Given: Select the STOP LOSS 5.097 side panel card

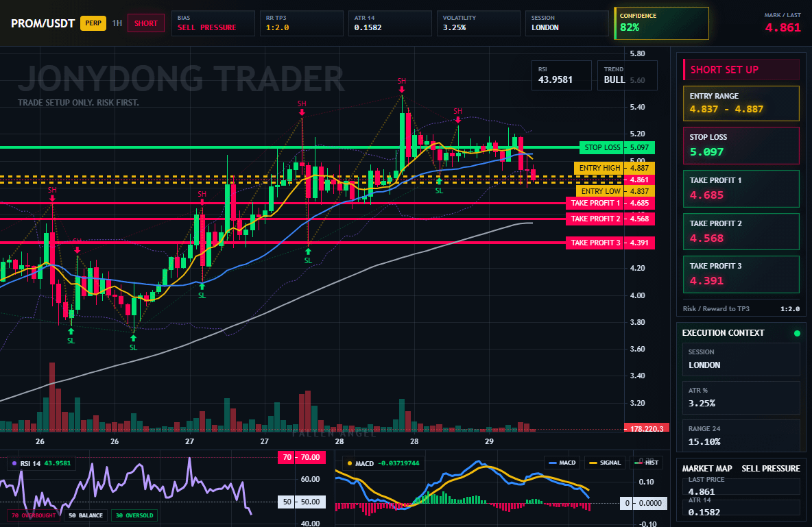Looking at the screenshot, I should point(741,146).
